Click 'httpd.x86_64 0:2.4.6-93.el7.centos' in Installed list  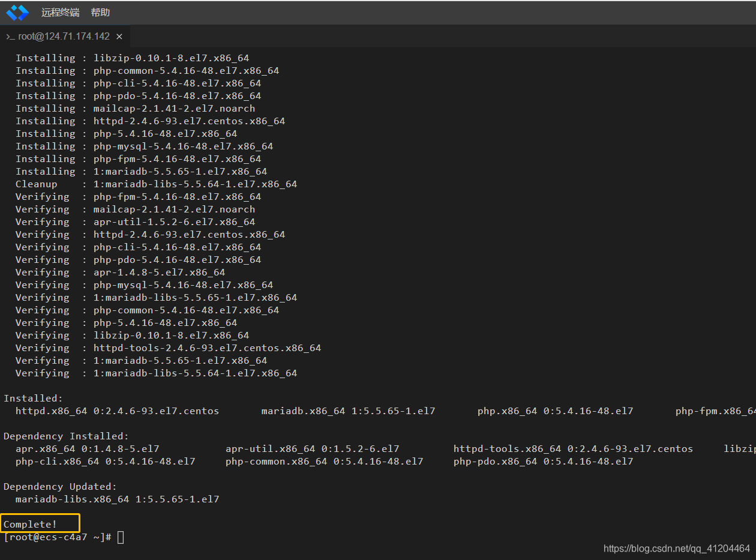click(117, 411)
